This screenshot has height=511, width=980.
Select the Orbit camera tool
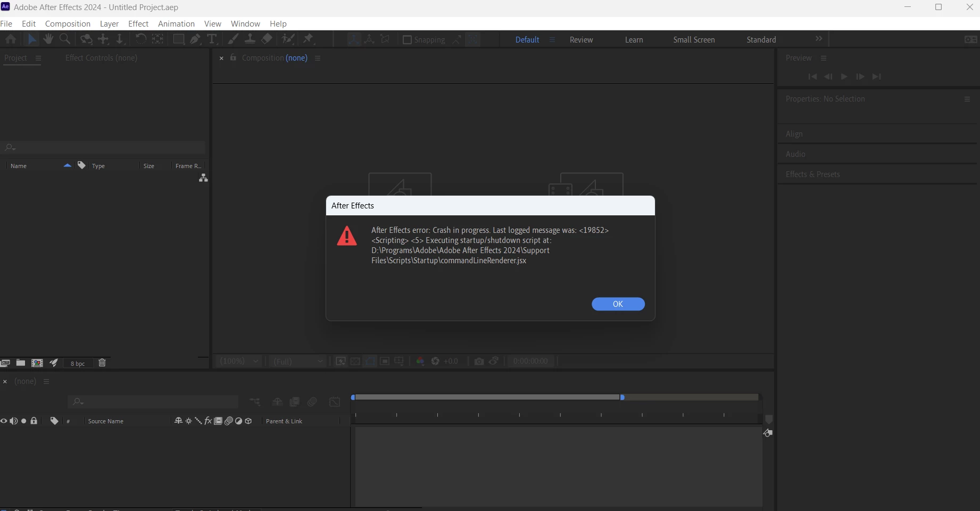tap(86, 39)
